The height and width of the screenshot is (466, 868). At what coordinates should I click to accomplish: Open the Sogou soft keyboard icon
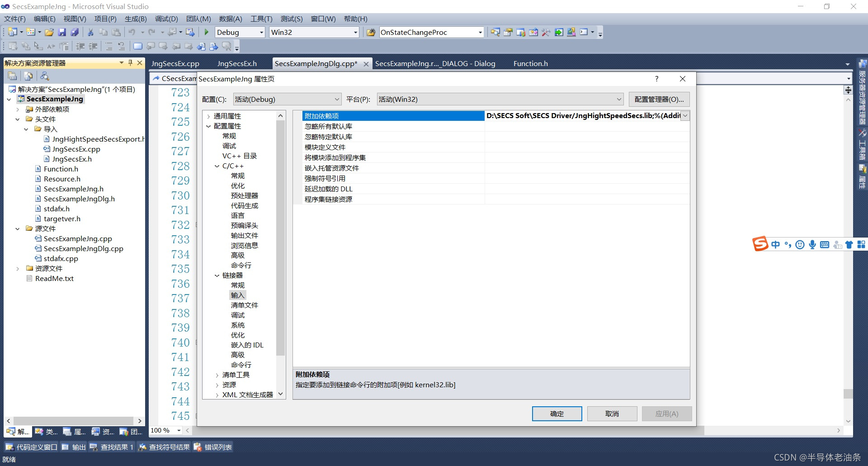click(825, 245)
